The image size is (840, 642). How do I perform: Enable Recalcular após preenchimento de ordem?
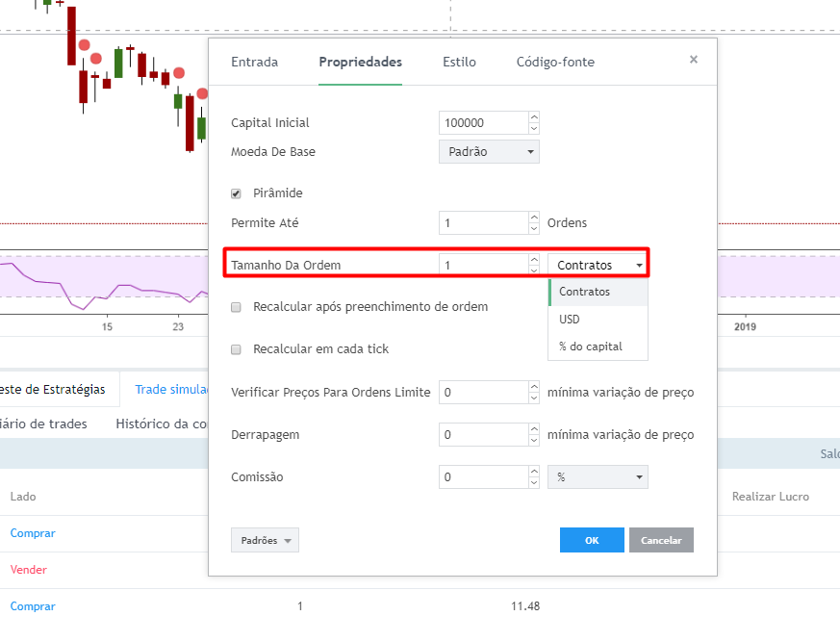coord(236,307)
